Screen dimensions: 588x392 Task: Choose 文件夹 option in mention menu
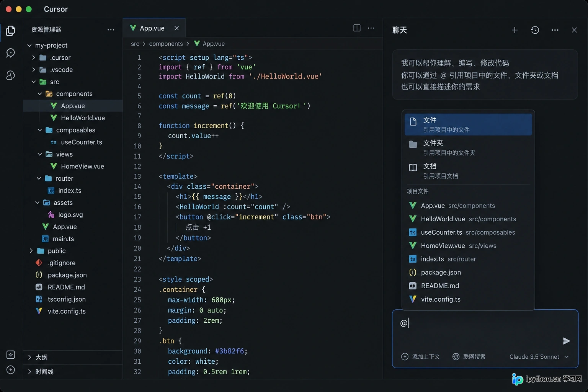[x=468, y=147]
